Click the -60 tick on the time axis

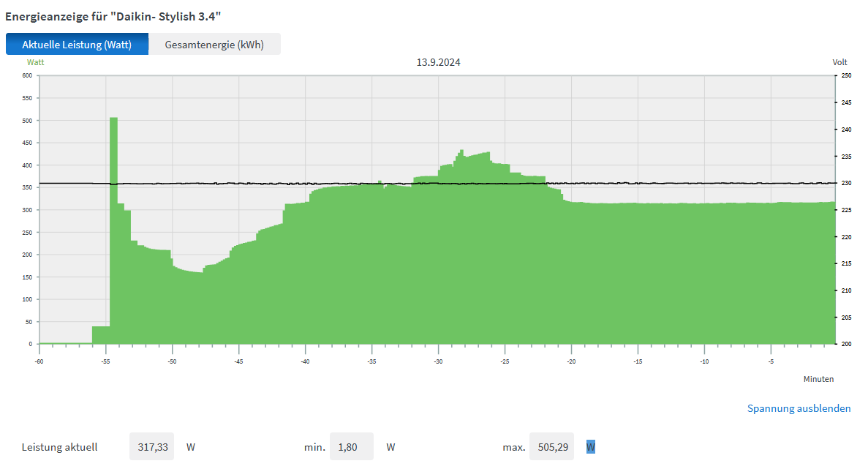coord(39,361)
